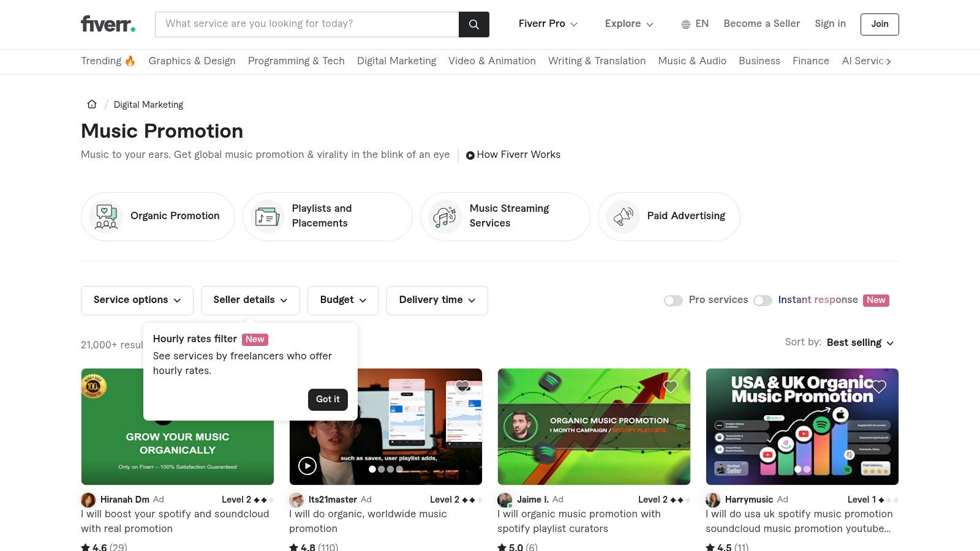The width and height of the screenshot is (980, 551).
Task: Open gig title 'I will boost your spotify and soundcloud'
Action: coord(175,522)
